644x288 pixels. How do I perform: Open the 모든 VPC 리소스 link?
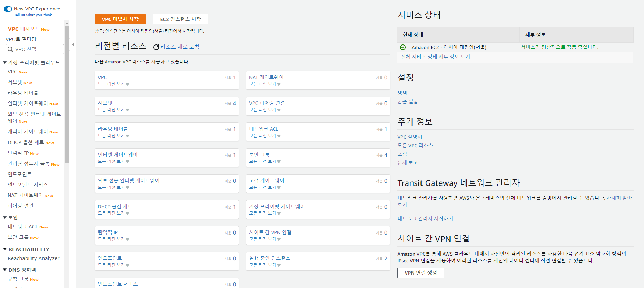click(x=415, y=146)
